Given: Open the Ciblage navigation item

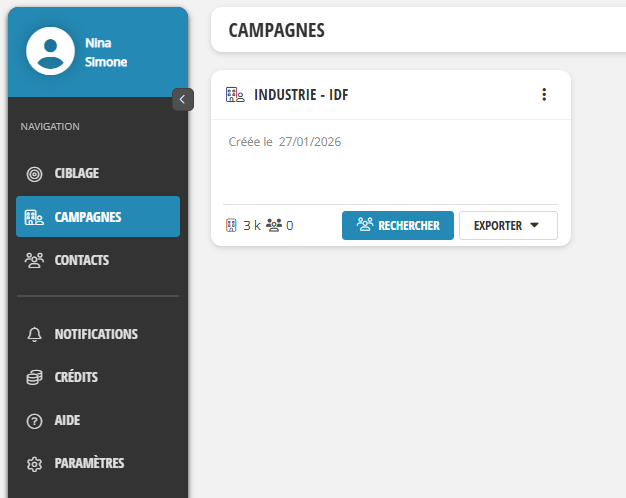Looking at the screenshot, I should pos(98,173).
